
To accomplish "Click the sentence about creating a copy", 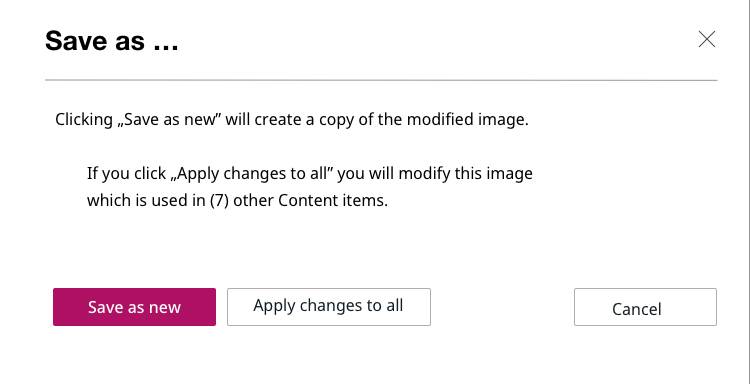I will tap(292, 119).
